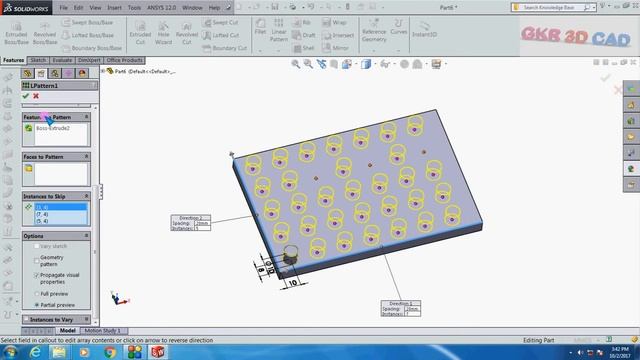Enable the Vary sketch checkbox
640x360 pixels.
click(37, 246)
